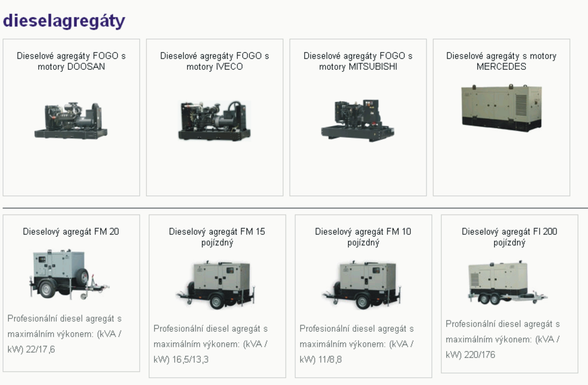Follow the 'Dieselové agregáty FOGO s motory IVECO' link
The width and height of the screenshot is (588, 385).
[214, 61]
